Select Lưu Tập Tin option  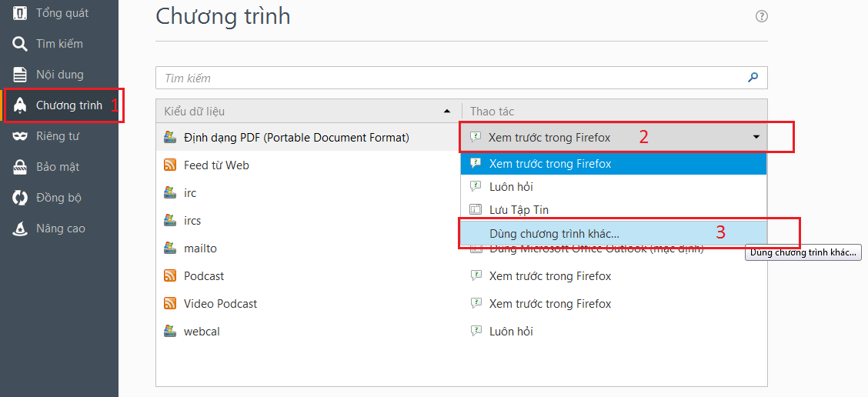(519, 209)
